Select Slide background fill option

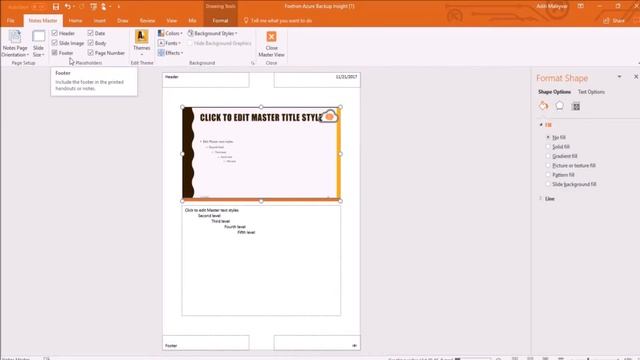click(x=548, y=184)
